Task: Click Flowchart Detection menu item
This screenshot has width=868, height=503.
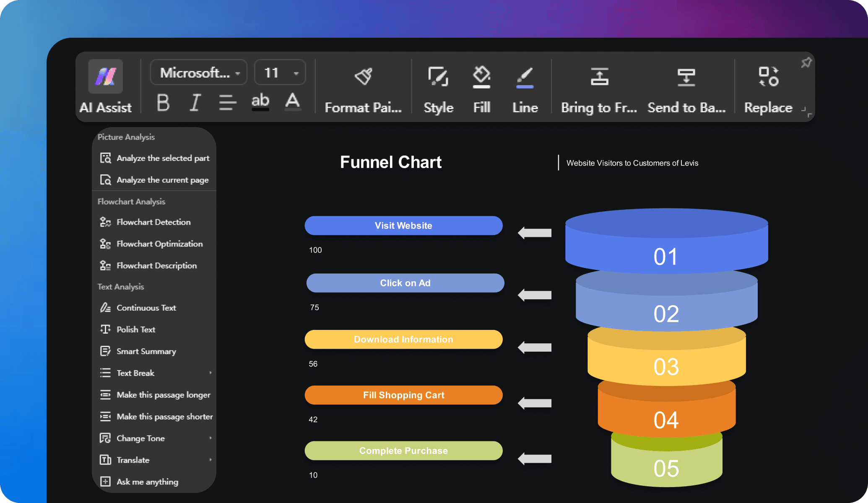Action: point(153,222)
